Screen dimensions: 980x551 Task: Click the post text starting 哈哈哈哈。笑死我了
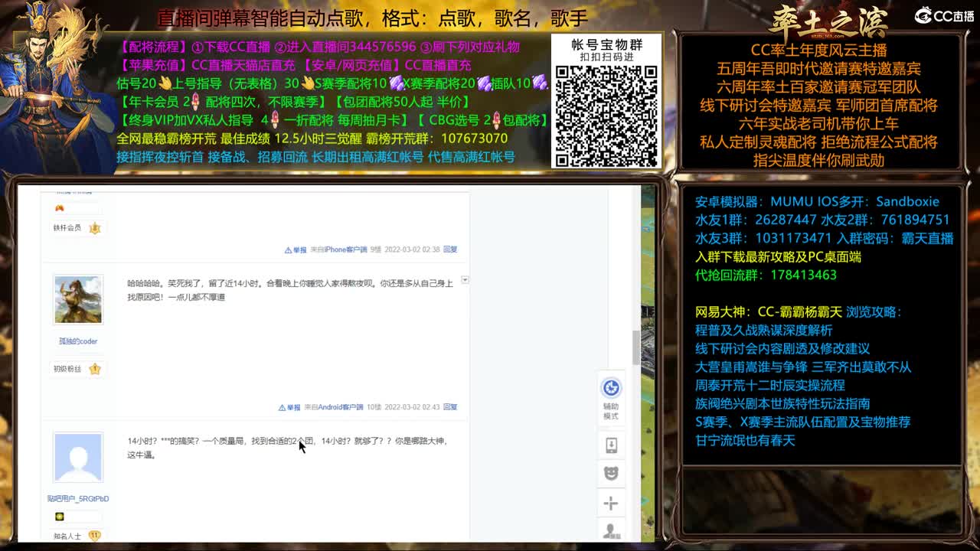pyautogui.click(x=290, y=290)
